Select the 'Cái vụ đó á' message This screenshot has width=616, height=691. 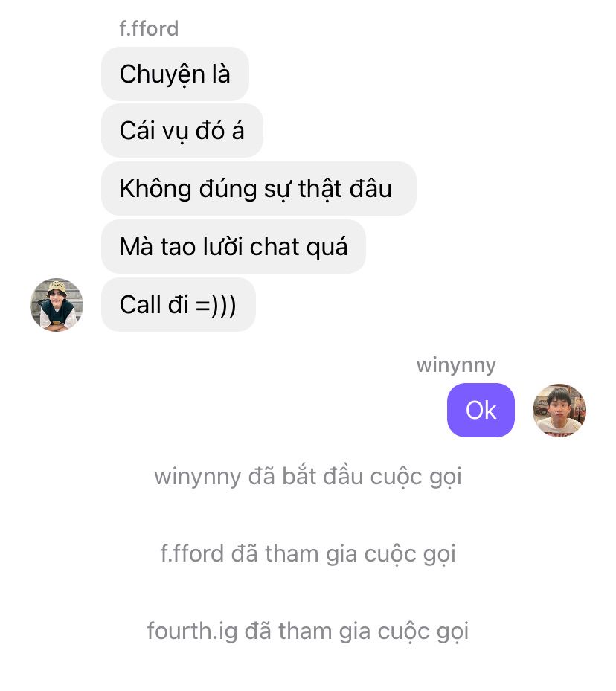[182, 131]
